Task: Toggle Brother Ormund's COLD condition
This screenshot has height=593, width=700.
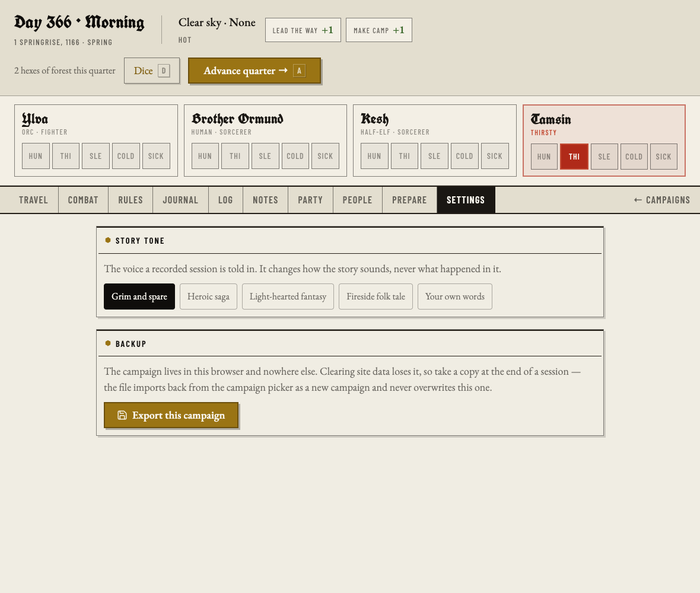Action: (295, 156)
